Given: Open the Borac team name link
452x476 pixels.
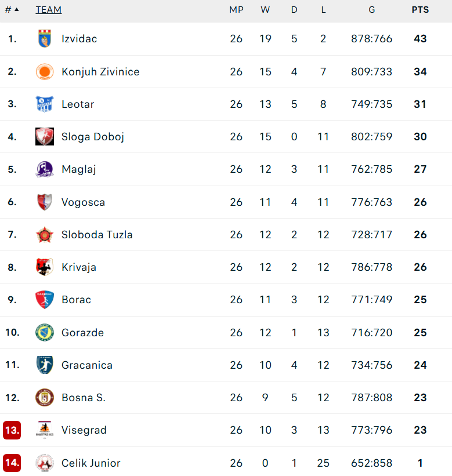Looking at the screenshot, I should pos(76,300).
